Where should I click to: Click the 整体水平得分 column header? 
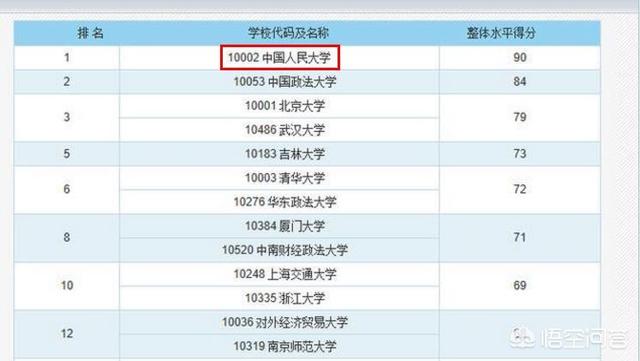[x=501, y=33]
